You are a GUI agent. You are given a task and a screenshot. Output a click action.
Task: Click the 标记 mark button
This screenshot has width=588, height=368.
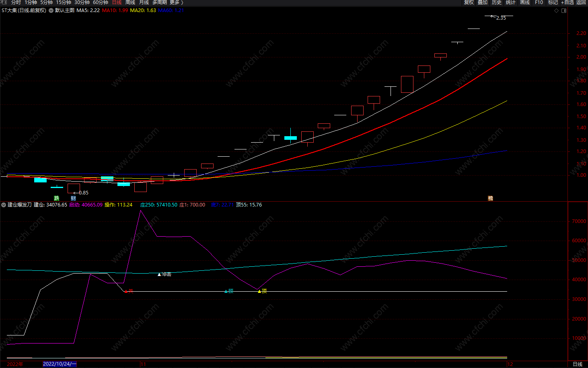(553, 2)
